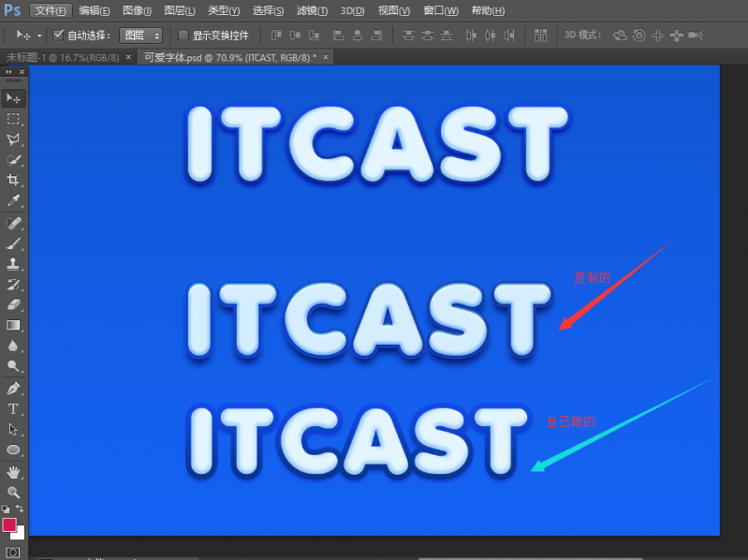Select the Eyedropper tool
748x560 pixels.
pos(13,201)
